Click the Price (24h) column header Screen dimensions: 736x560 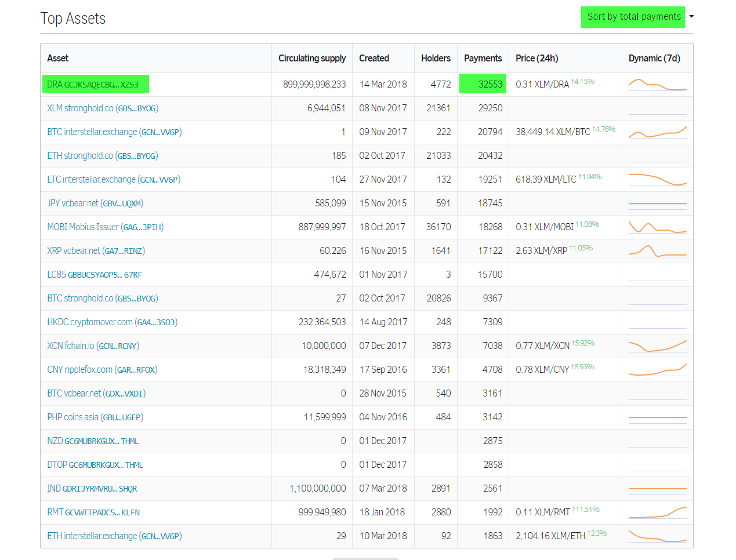tap(537, 58)
